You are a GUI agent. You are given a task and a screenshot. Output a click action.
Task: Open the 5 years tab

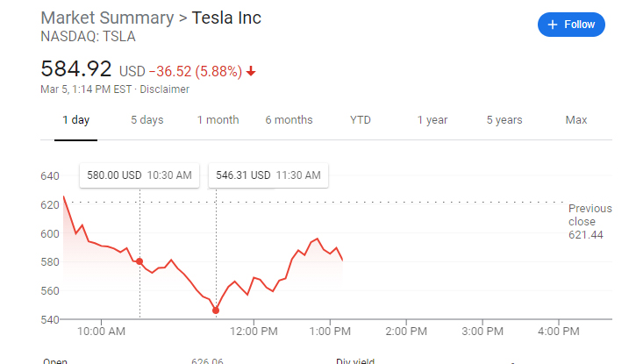504,120
